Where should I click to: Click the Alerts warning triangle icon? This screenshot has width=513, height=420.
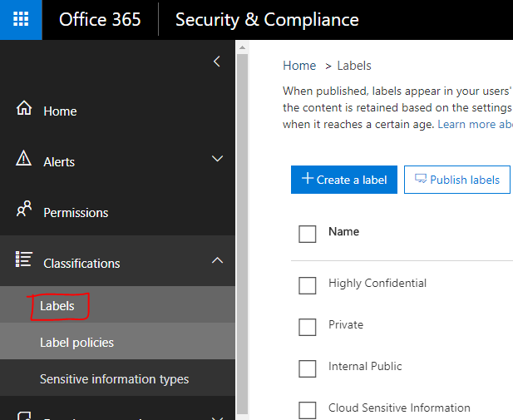(24, 158)
